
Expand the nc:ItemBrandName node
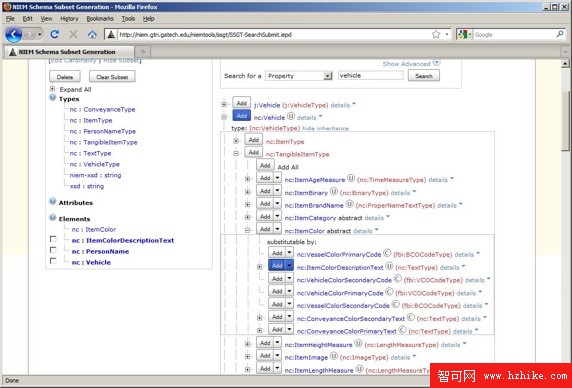click(247, 205)
